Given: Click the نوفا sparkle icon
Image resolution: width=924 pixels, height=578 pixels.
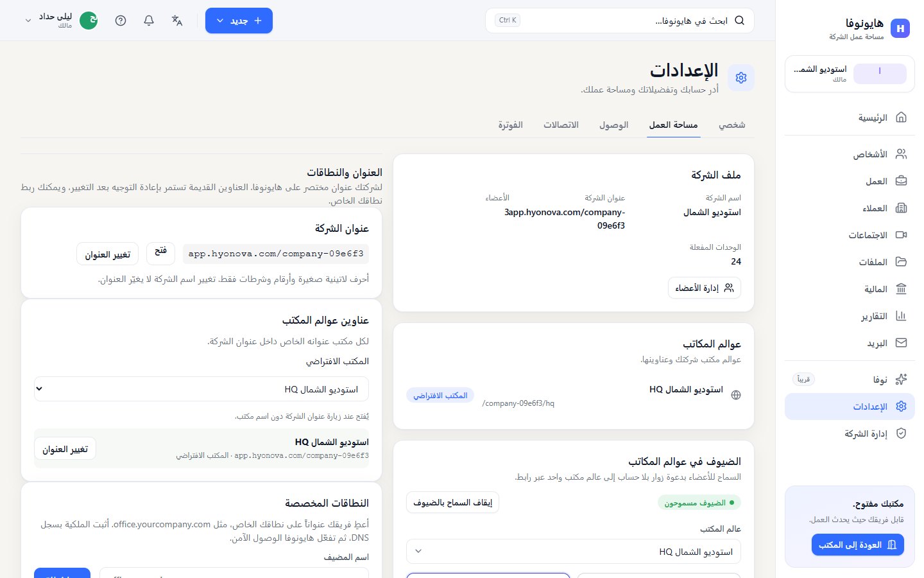Looking at the screenshot, I should pyautogui.click(x=901, y=380).
